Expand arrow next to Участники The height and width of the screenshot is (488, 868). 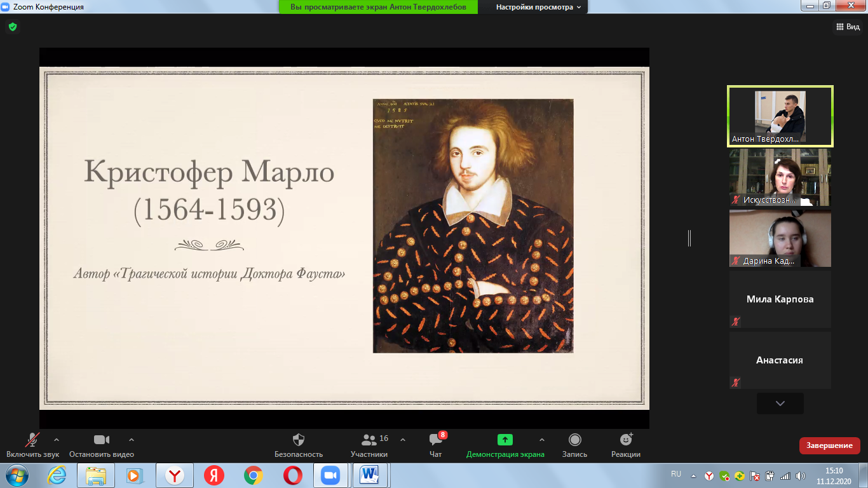pyautogui.click(x=402, y=439)
